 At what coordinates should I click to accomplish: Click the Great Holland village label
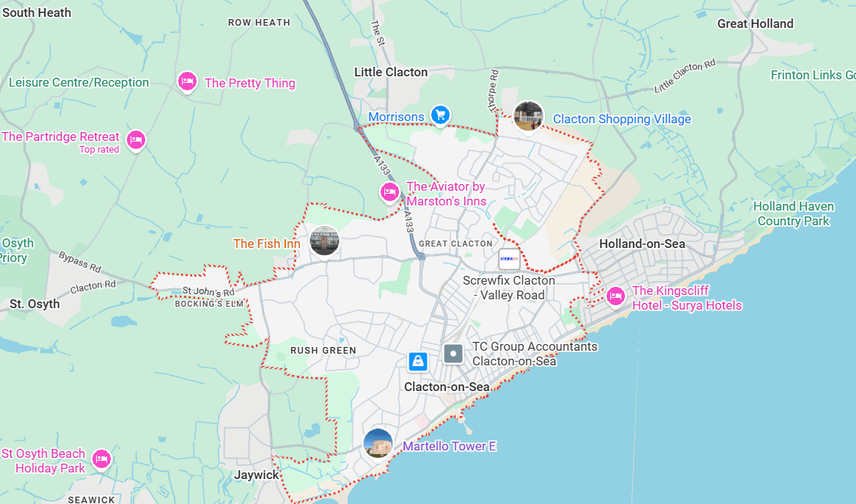755,23
